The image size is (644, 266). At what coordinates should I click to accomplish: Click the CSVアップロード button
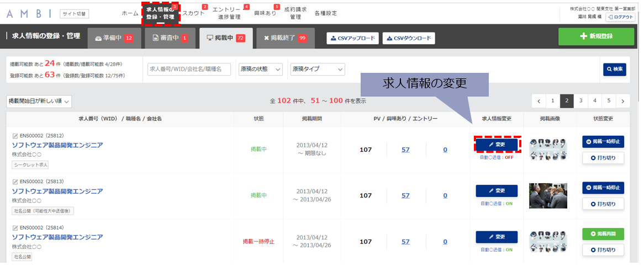tap(352, 38)
